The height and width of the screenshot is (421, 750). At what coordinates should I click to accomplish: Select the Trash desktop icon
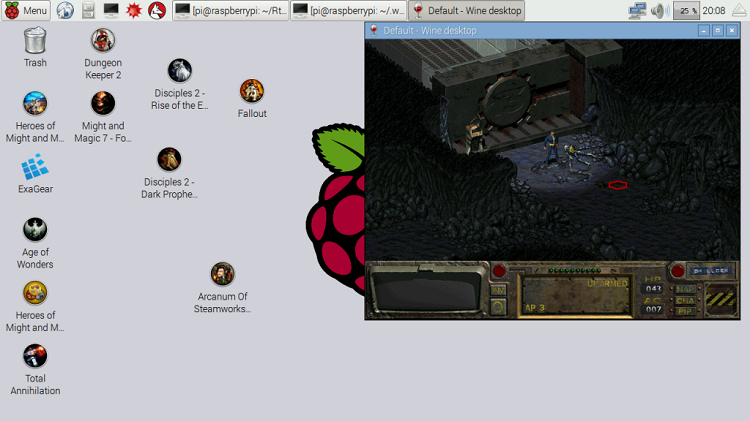35,47
